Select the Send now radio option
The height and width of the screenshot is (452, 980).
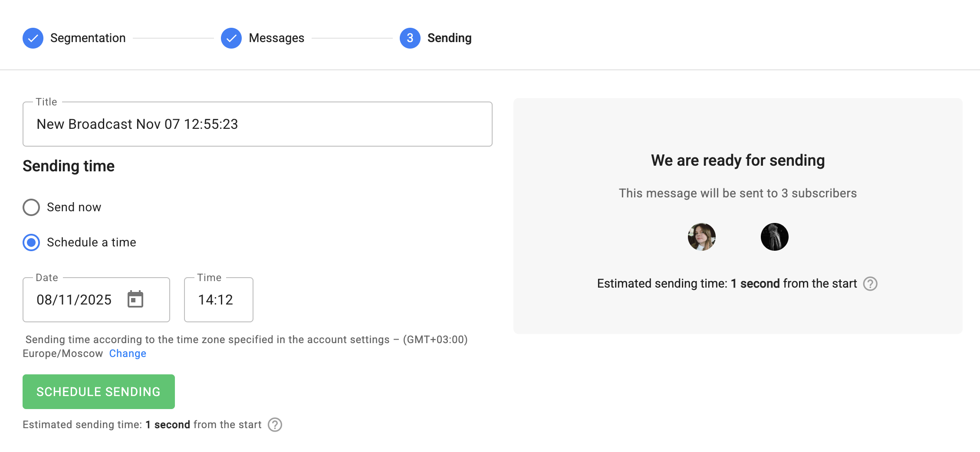[31, 207]
